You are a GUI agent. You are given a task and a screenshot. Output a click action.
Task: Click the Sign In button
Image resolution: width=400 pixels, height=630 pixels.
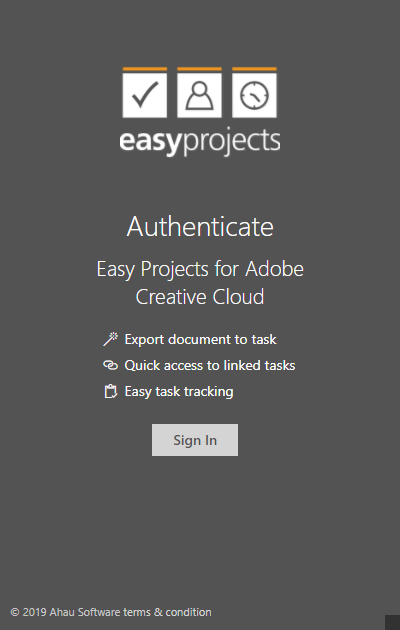coord(195,440)
